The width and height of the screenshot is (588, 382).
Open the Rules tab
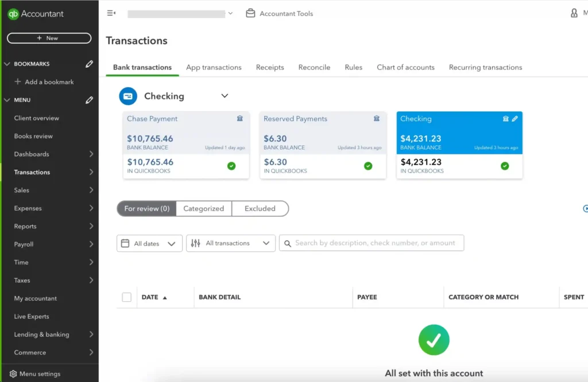coord(353,68)
